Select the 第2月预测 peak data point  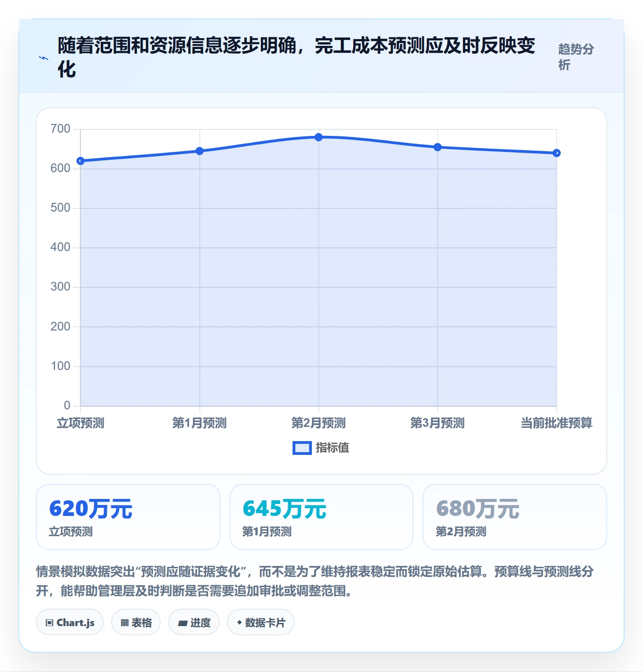click(x=319, y=137)
